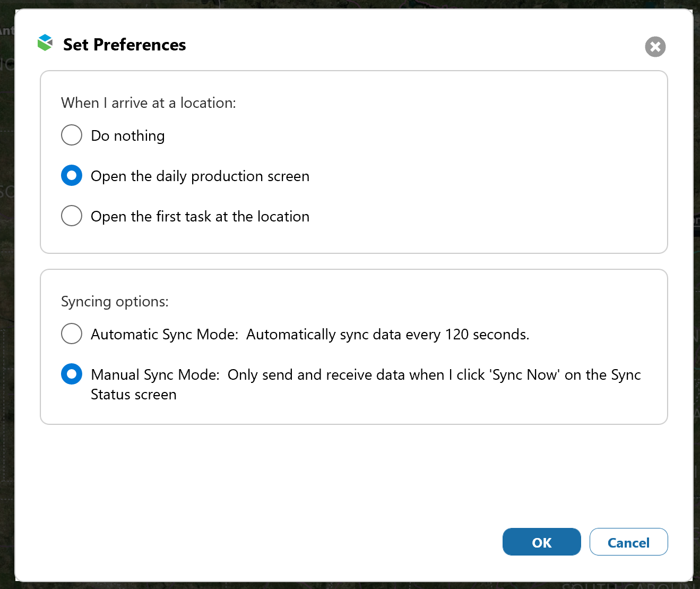Click the 'When I arrive at a location:' heading
Viewport: 700px width, 589px height.
click(149, 103)
